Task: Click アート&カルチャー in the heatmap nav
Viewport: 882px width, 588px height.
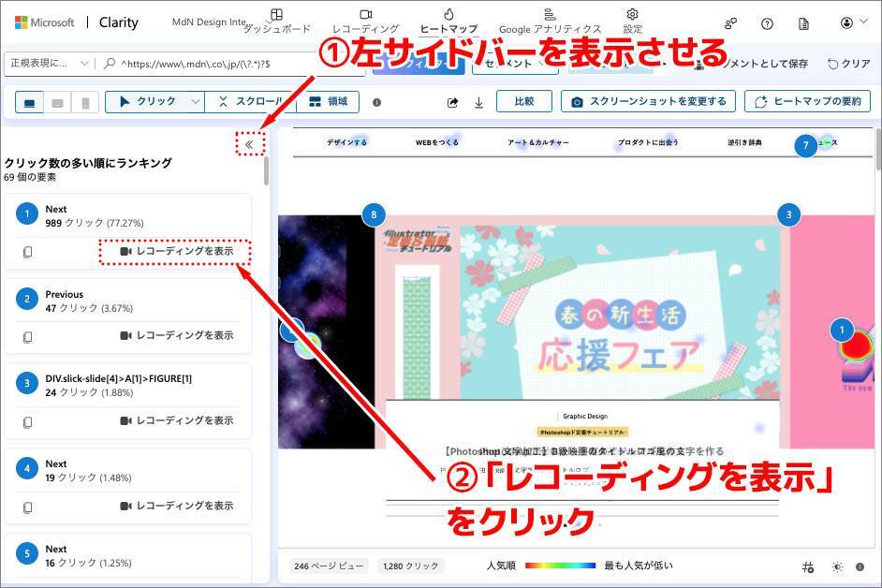Action: click(x=537, y=142)
